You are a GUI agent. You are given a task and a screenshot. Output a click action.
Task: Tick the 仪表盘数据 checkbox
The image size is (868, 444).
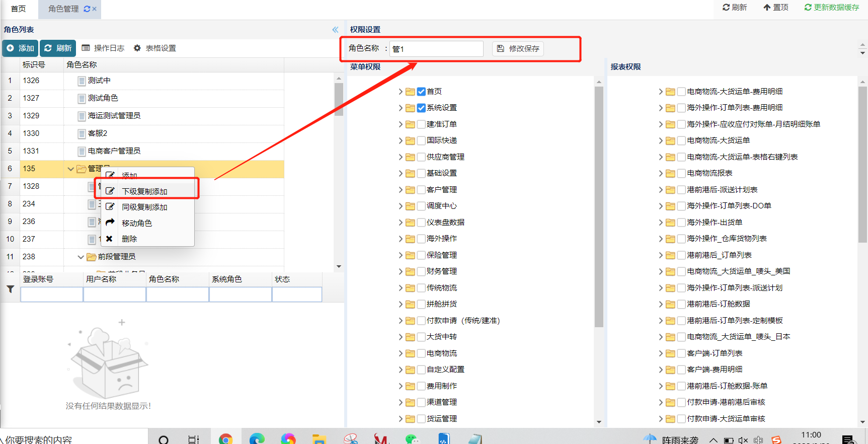coord(421,223)
